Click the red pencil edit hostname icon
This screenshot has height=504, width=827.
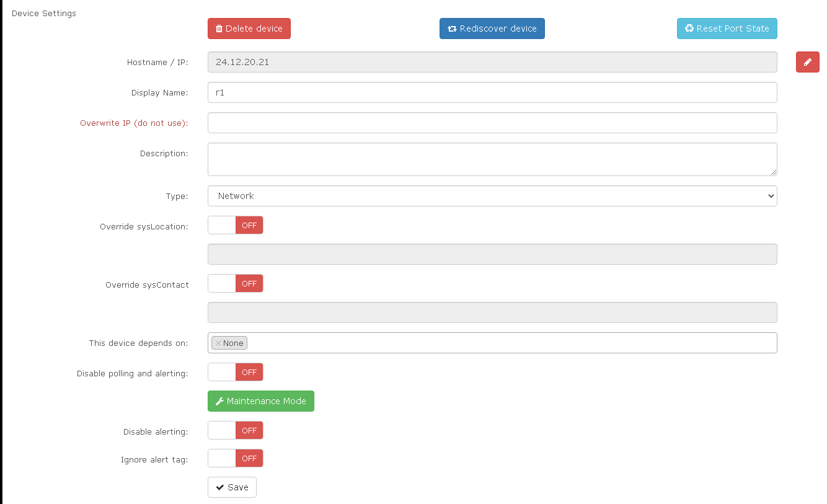tap(807, 62)
